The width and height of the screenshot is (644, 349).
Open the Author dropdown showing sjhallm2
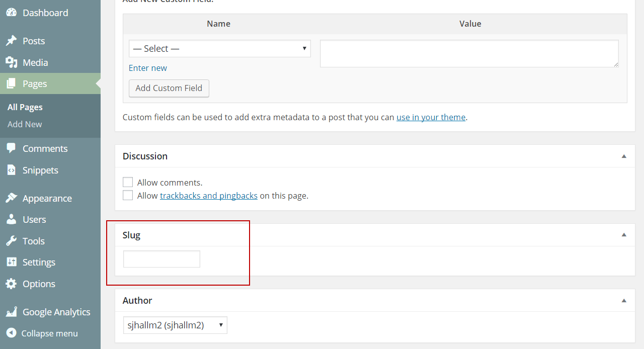(x=175, y=325)
